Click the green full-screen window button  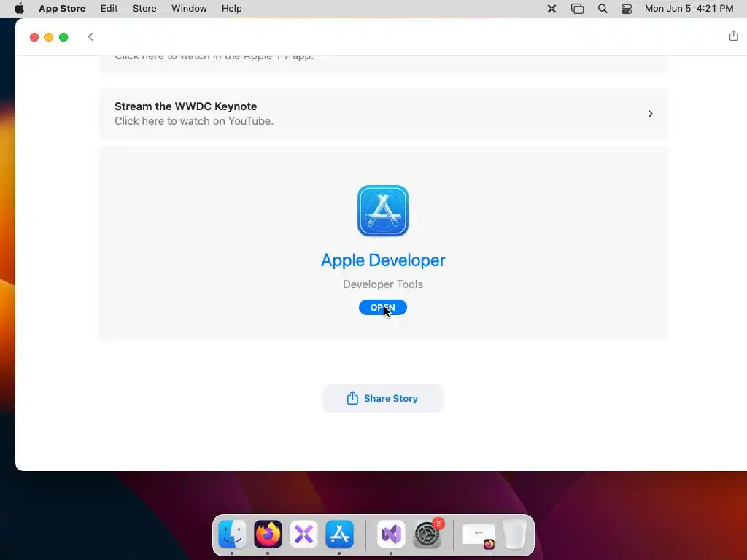63,37
